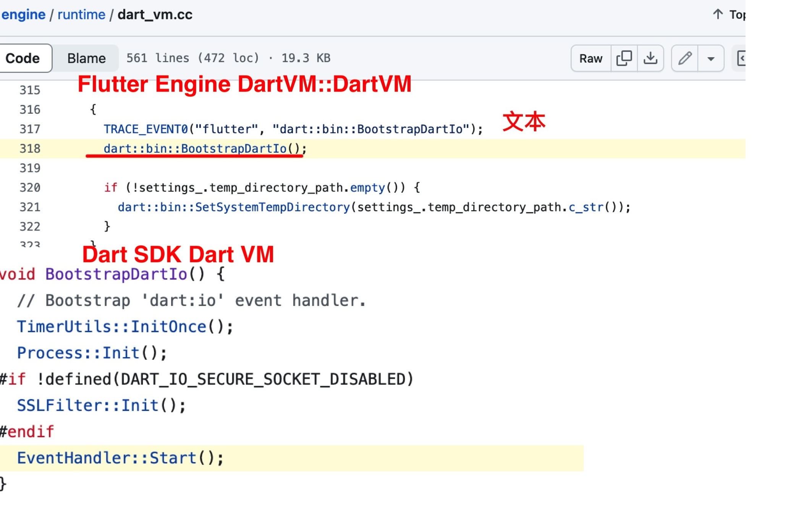Select line number 321

(30, 207)
